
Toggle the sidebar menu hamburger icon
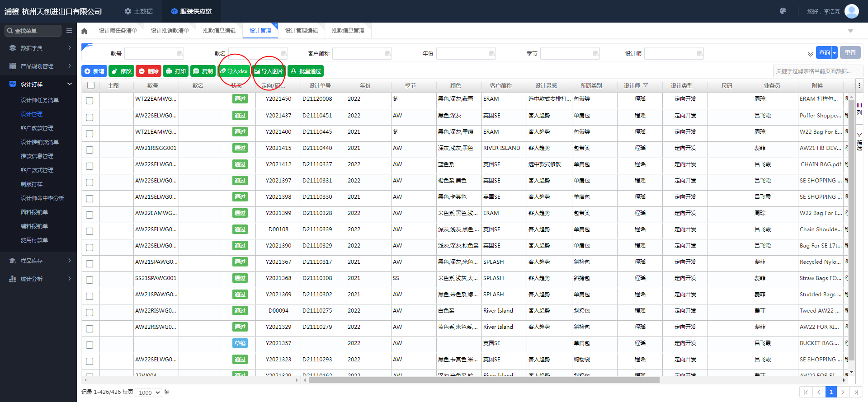click(69, 31)
